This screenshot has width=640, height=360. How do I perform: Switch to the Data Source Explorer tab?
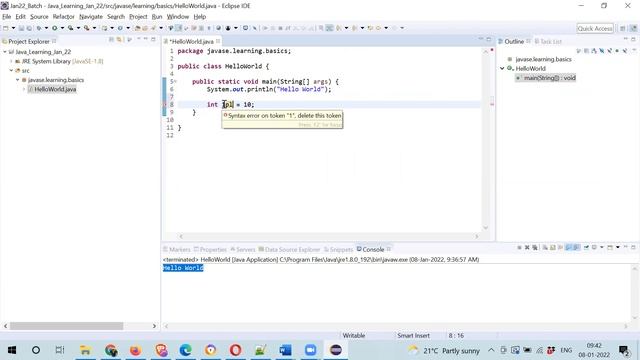[x=289, y=249]
